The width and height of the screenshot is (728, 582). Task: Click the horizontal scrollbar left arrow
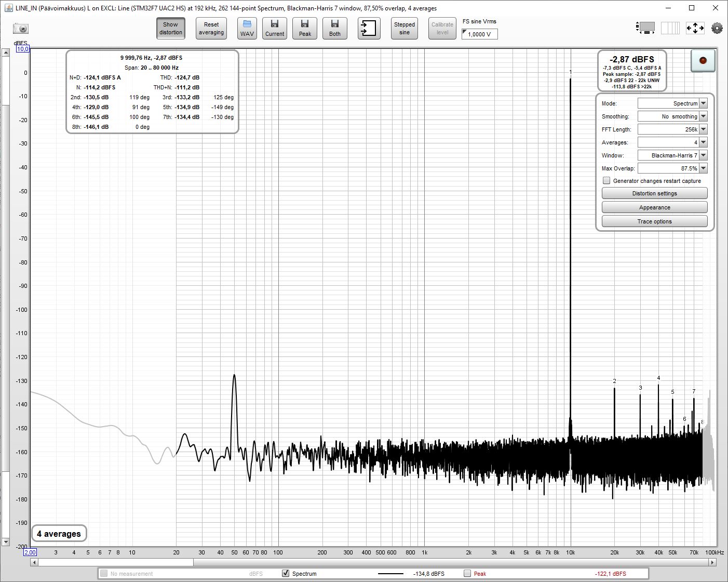34,562
